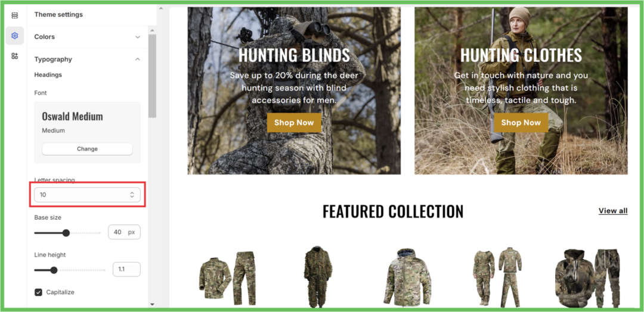
Task: Open the App embeds sidebar icon
Action: (15, 56)
